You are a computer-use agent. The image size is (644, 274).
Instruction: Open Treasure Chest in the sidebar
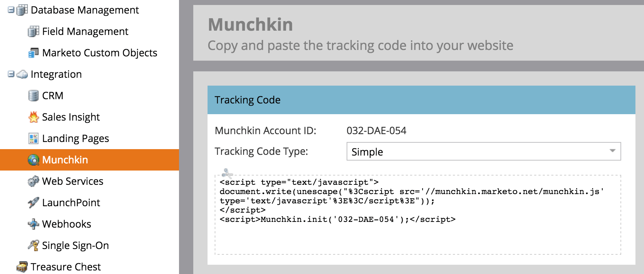click(x=66, y=267)
